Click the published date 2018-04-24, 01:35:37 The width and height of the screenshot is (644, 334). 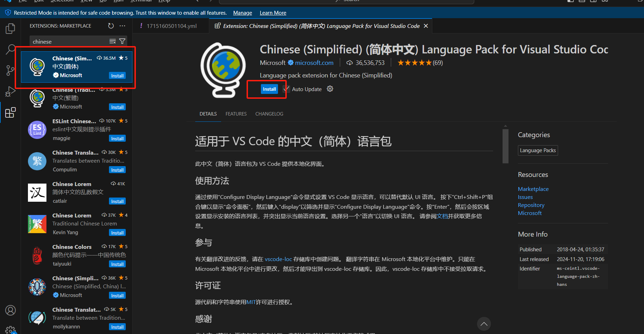580,250
